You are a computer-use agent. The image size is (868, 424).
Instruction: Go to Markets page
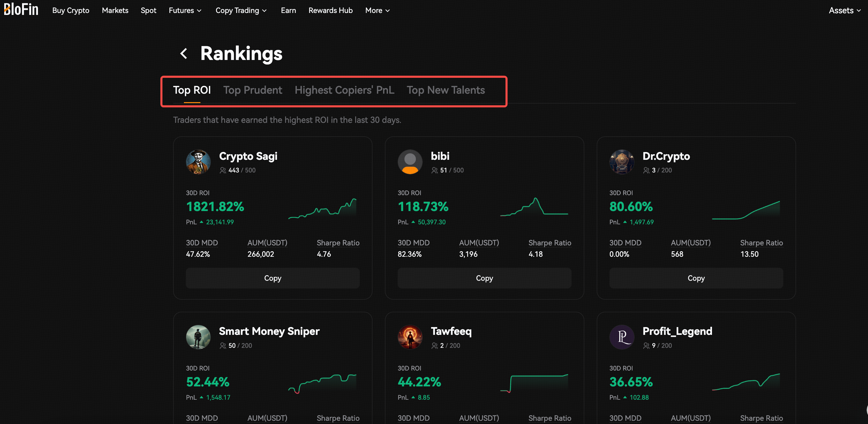pos(115,10)
